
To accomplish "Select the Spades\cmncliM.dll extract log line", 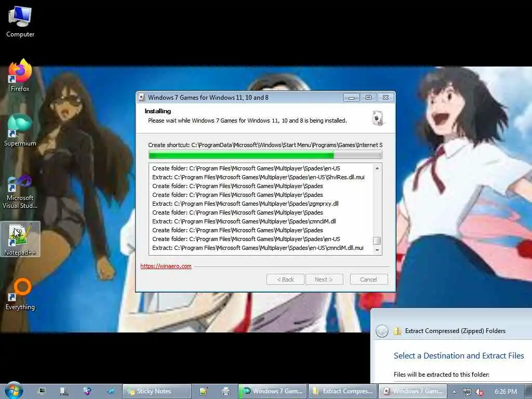I will pyautogui.click(x=244, y=221).
